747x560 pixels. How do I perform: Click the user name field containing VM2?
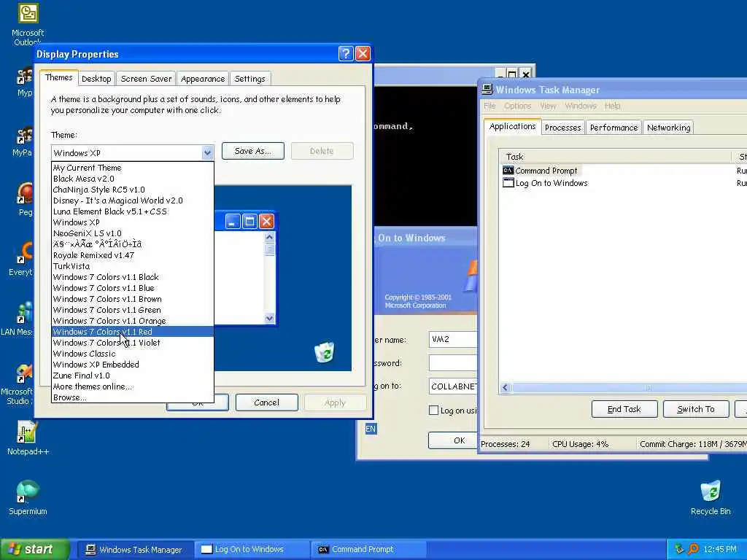pyautogui.click(x=452, y=340)
